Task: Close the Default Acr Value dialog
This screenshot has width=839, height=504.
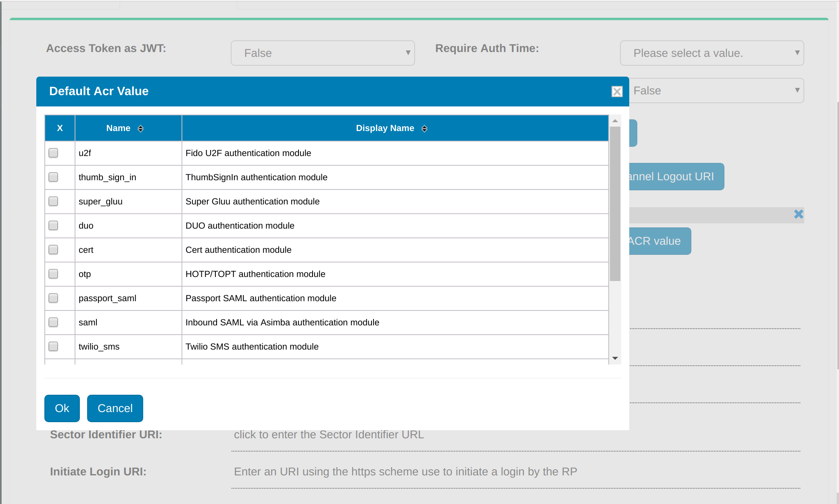Action: (617, 92)
